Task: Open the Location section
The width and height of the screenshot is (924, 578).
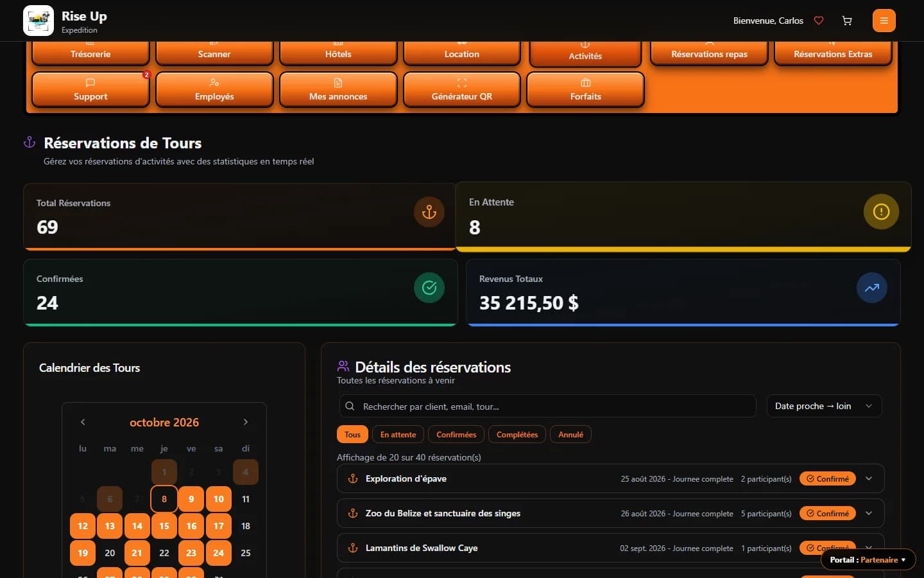Action: [462, 53]
